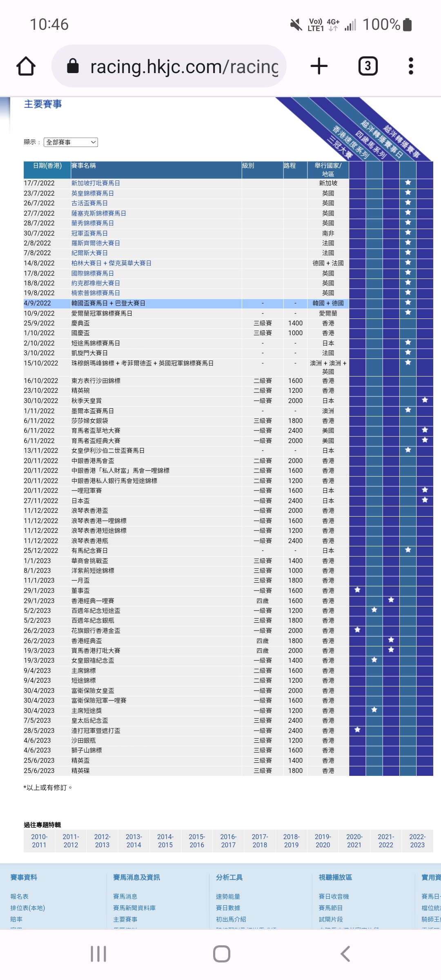The height and width of the screenshot is (980, 441).
Task: Open the 顯示 全部賽事 dropdown
Action: [x=71, y=142]
